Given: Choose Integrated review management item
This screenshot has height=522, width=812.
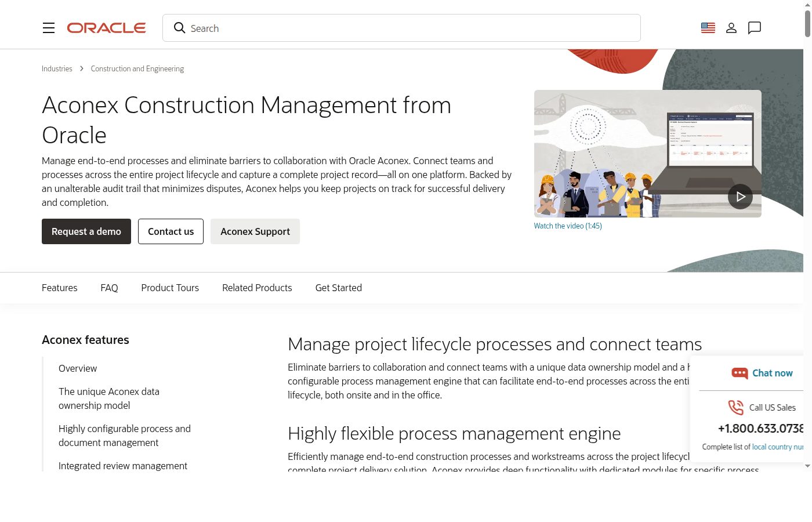Looking at the screenshot, I should pos(123,466).
